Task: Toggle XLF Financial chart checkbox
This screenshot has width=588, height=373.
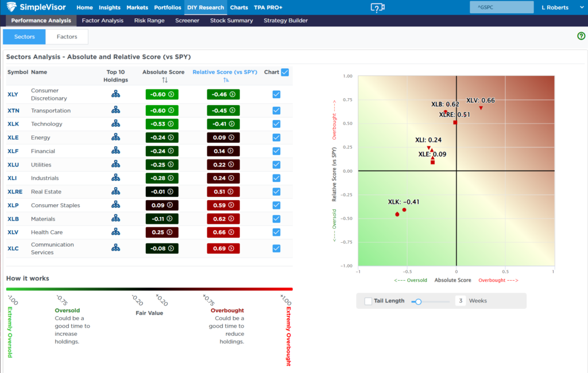Action: tap(276, 151)
